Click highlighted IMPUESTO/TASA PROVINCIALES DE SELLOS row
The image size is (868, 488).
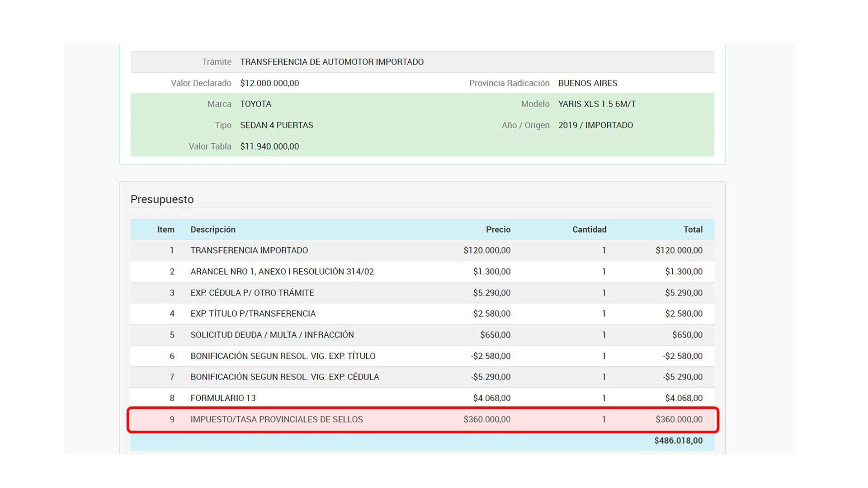(x=277, y=419)
